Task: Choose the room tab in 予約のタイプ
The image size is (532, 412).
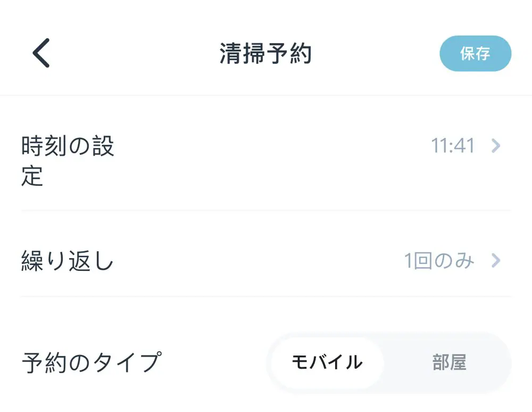Action: point(449,363)
